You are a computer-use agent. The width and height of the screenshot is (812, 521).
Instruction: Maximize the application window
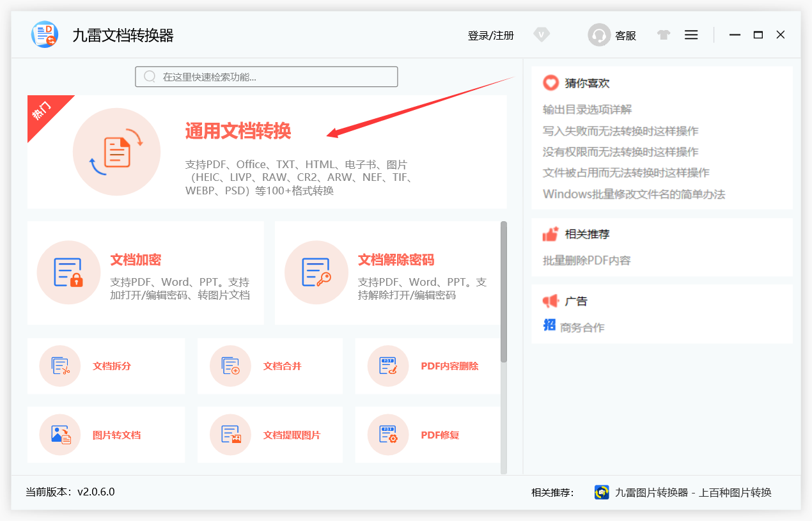758,35
